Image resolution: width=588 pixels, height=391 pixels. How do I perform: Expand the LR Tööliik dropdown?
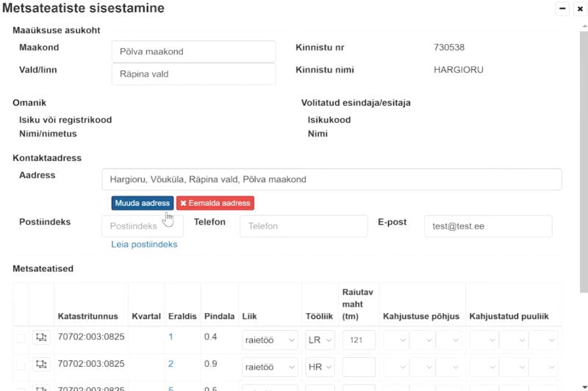point(320,340)
